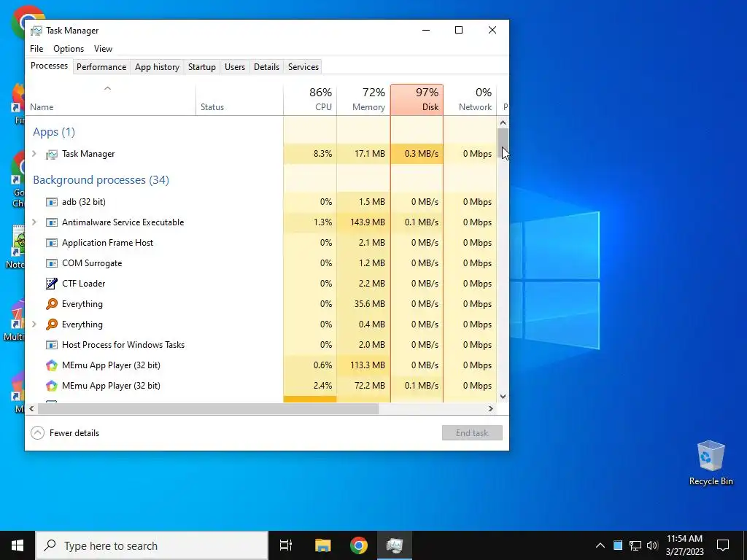Click the Background processes (34) heading
Viewport: 747px width, 560px height.
tap(101, 180)
